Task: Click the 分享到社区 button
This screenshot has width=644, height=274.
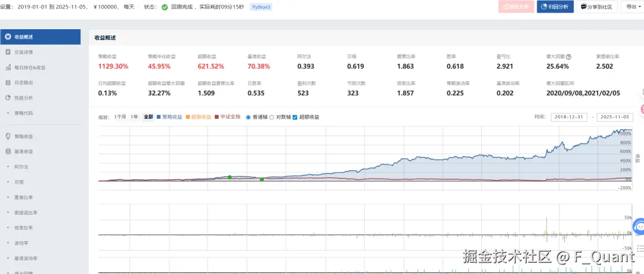Action: click(x=597, y=7)
